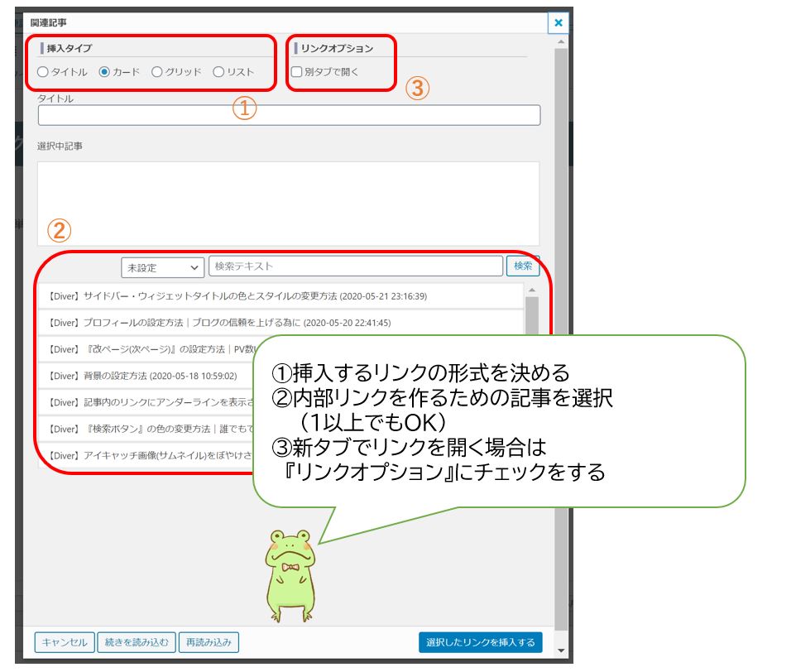
Task: Click the 検索テキスト search field
Action: tap(355, 266)
